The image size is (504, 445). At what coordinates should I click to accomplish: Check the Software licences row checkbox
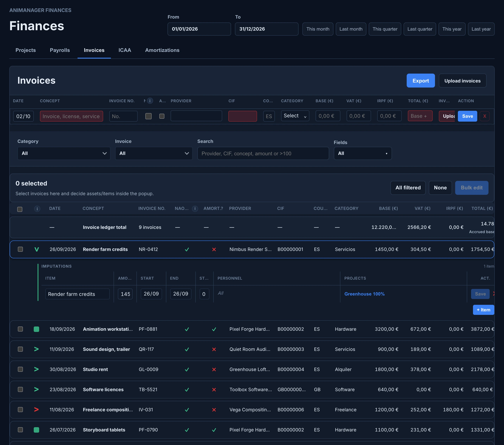tap(21, 389)
